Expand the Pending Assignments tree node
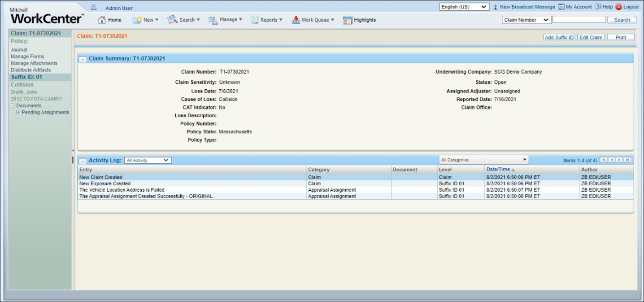Image resolution: width=644 pixels, height=302 pixels. coord(18,112)
